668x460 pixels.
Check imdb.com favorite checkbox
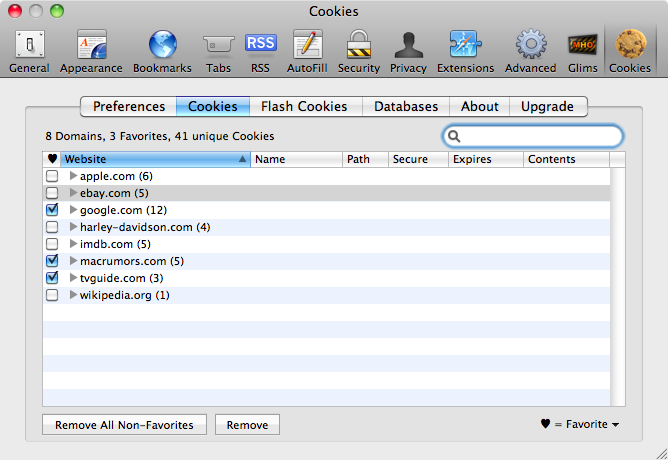coord(52,244)
